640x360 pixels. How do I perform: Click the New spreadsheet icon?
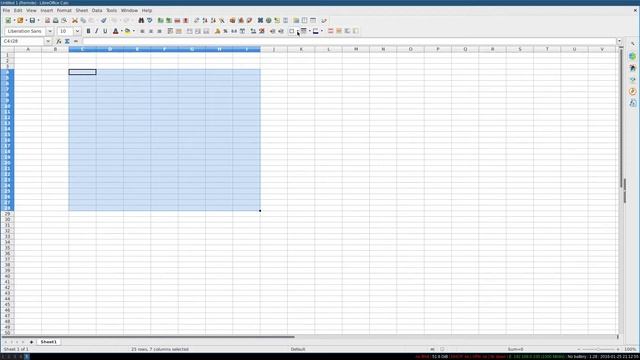coord(8,20)
